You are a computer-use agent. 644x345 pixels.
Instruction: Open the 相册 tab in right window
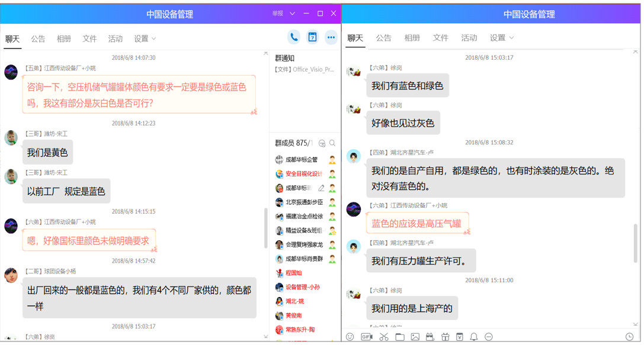tap(412, 38)
